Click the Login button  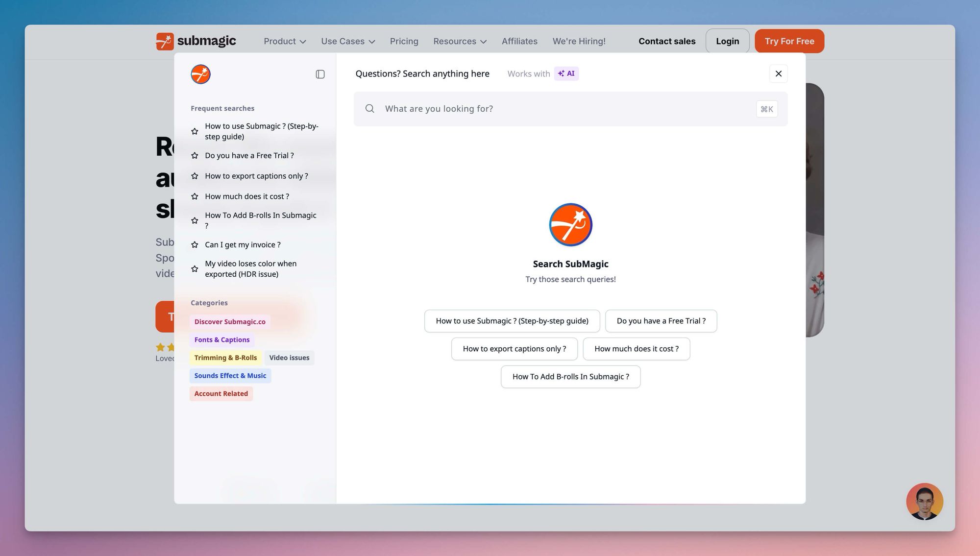(x=727, y=42)
